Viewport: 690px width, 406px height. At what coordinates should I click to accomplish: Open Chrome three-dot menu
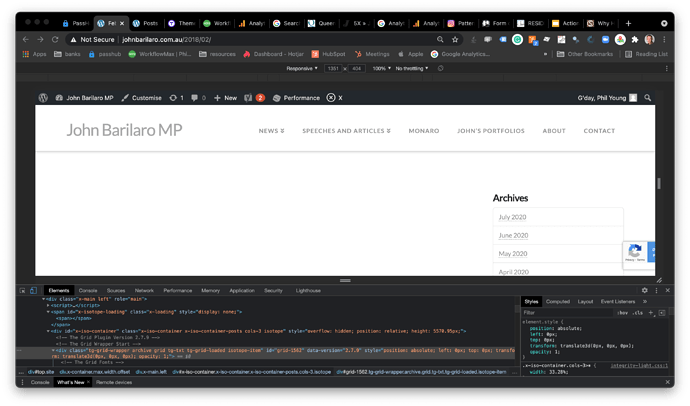pyautogui.click(x=664, y=40)
